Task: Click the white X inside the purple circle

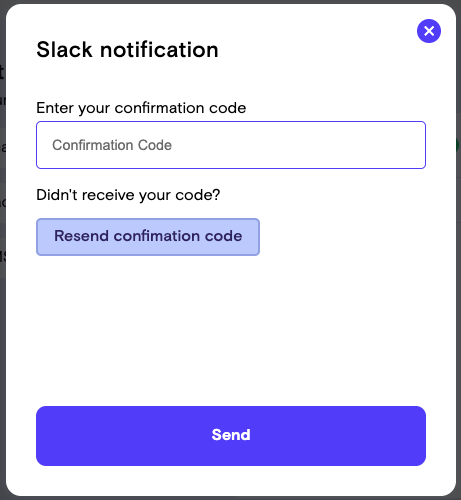Action: click(x=429, y=31)
